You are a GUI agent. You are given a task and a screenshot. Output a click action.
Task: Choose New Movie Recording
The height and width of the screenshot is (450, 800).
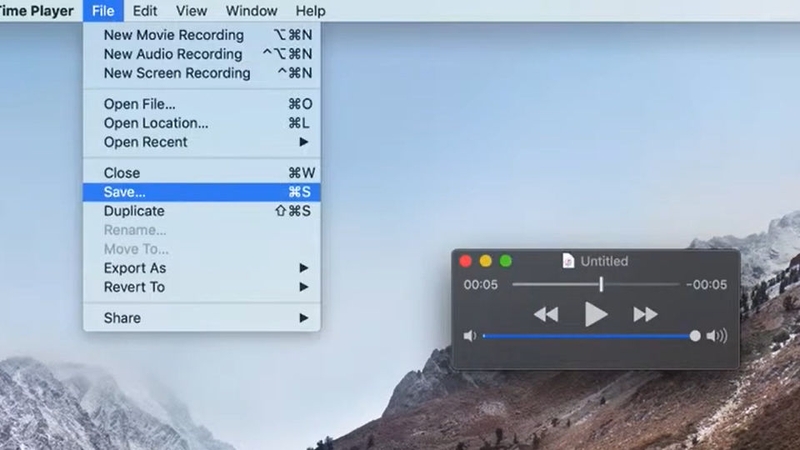click(x=202, y=35)
